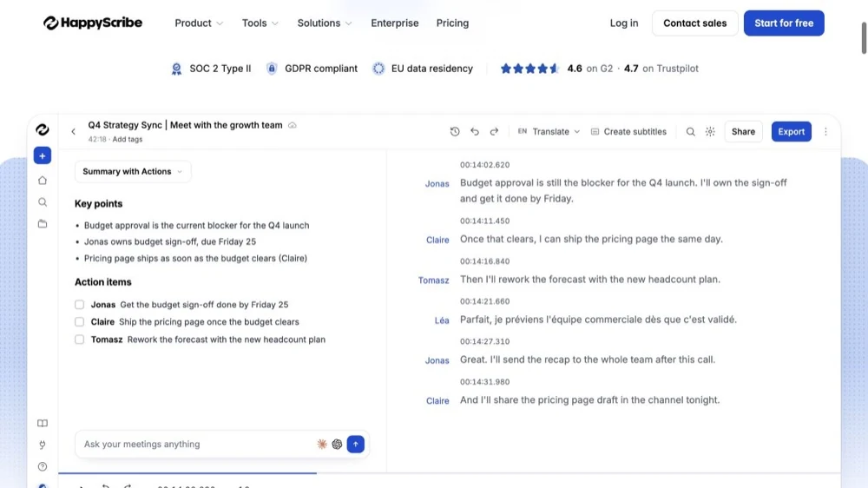Click the HappyScribe logo
The width and height of the screenshot is (868, 488).
[93, 23]
